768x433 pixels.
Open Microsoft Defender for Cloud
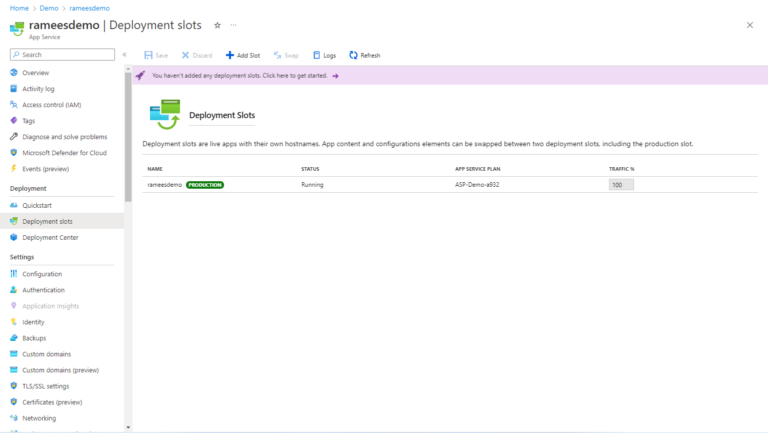64,153
